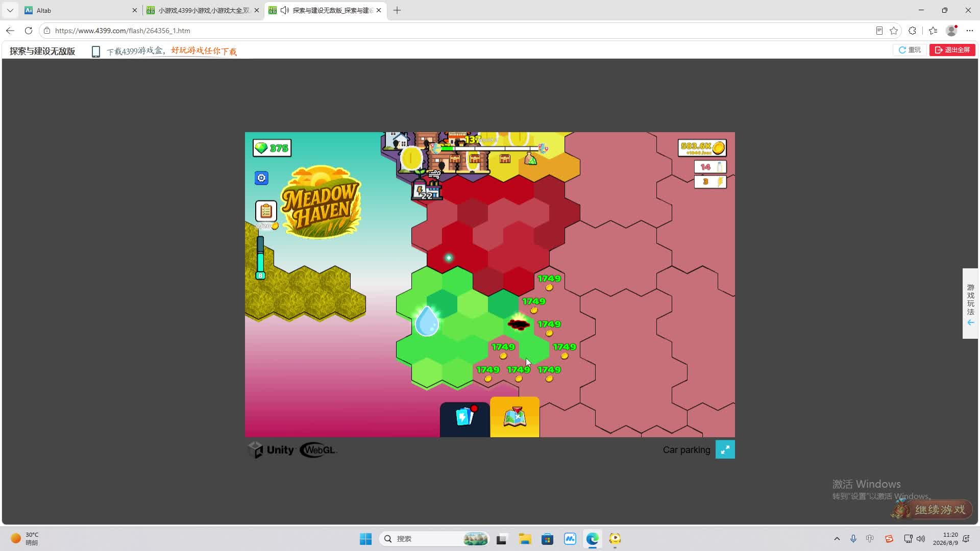Open the game settings gear
The image size is (980, 551).
click(261, 178)
